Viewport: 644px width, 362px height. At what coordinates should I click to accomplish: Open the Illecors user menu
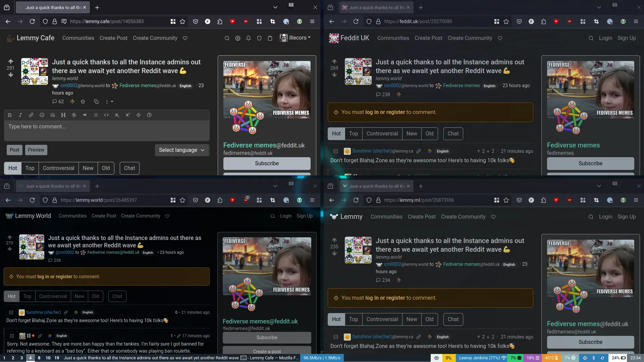[296, 38]
